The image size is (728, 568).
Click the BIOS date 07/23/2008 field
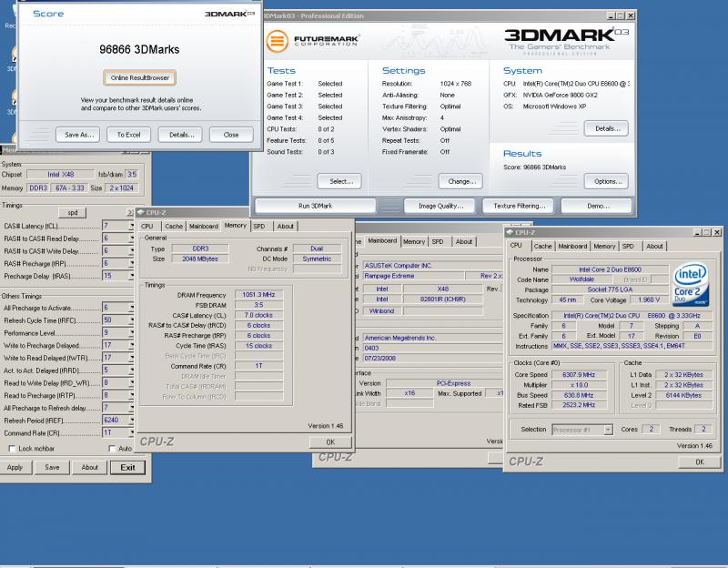coord(433,358)
